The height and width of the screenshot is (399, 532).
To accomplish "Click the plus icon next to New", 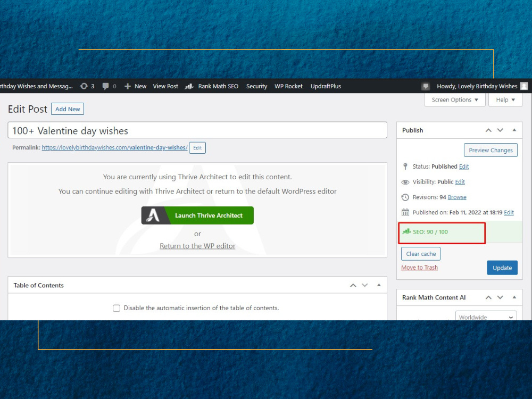I will click(128, 86).
